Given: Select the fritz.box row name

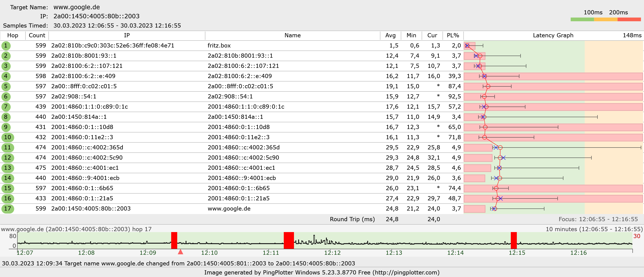Looking at the screenshot, I should click(x=219, y=46).
